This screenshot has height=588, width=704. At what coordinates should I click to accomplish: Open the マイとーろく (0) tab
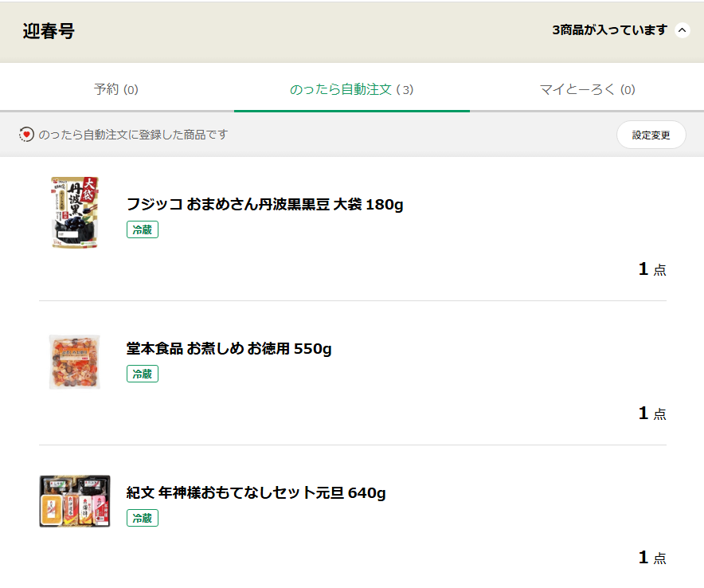click(587, 89)
